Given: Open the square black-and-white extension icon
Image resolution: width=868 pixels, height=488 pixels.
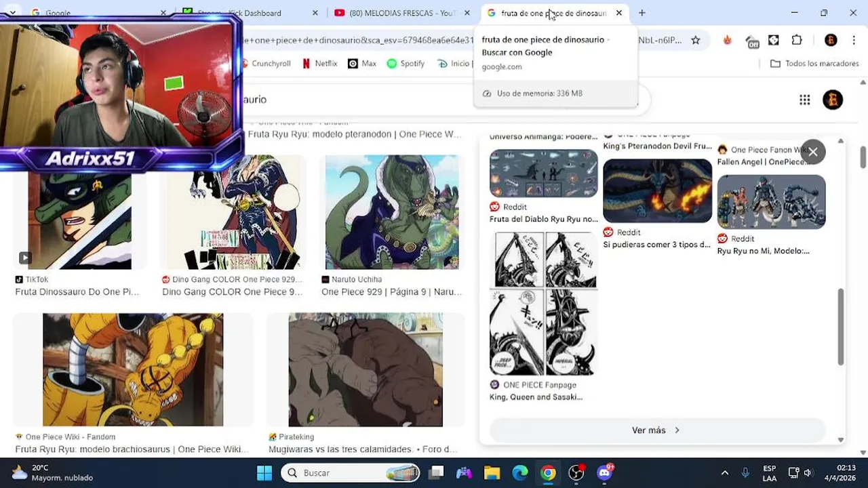Looking at the screenshot, I should coord(774,40).
